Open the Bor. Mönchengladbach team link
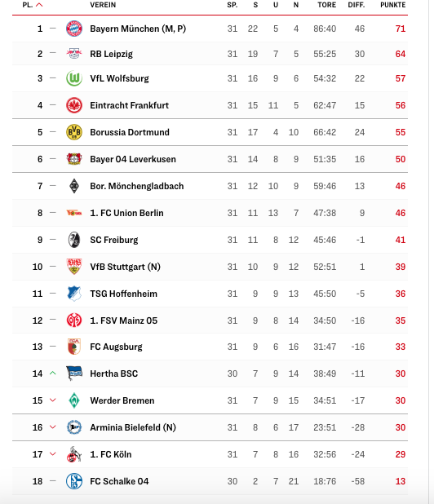Screen dimensions: 434x504 coord(136,186)
